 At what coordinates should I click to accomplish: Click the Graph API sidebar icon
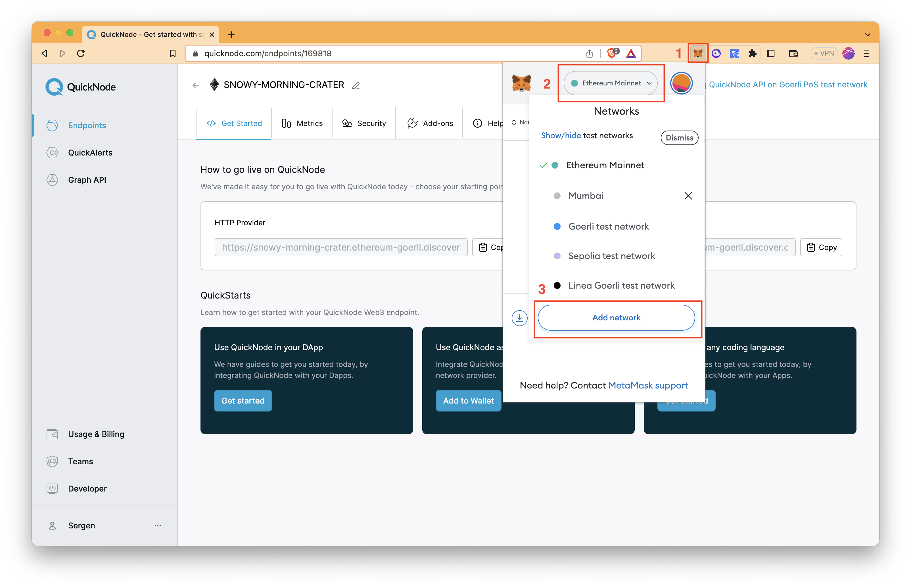click(x=53, y=179)
